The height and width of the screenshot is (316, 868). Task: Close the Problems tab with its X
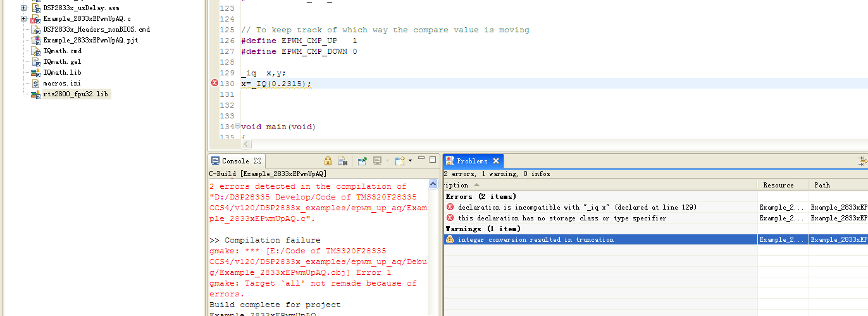tap(496, 161)
